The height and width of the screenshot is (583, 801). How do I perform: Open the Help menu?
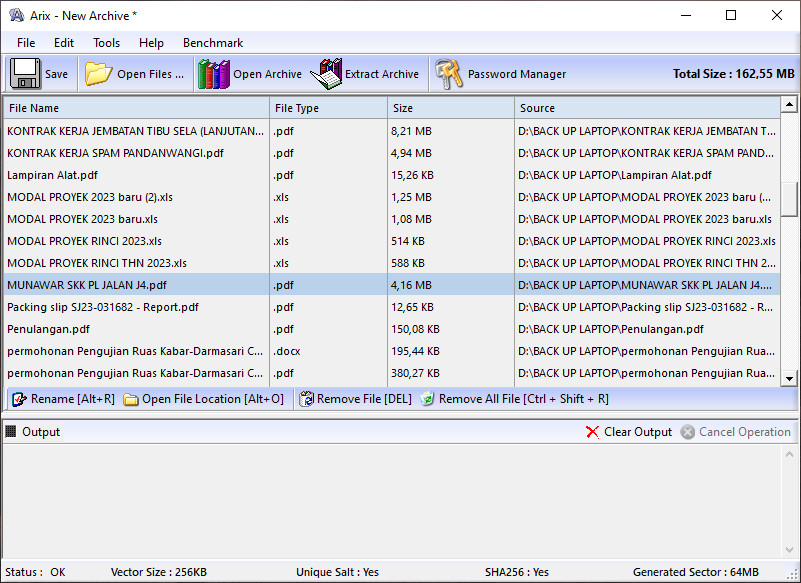(151, 43)
